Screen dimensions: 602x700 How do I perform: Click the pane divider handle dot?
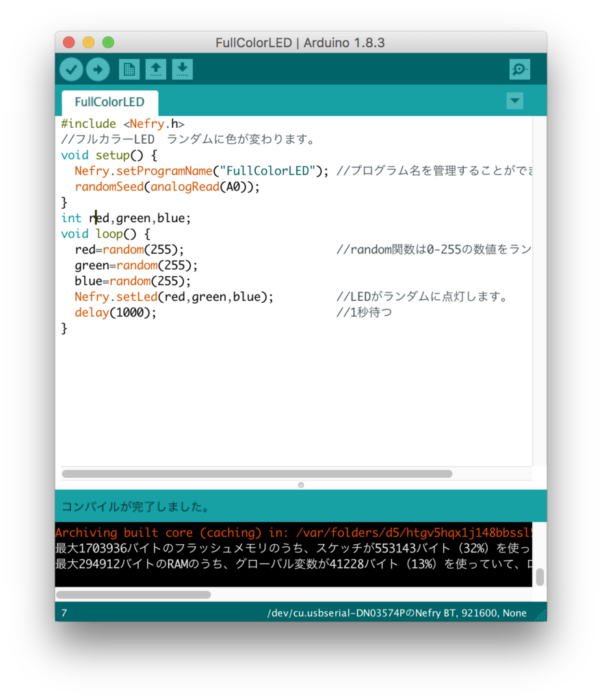tap(301, 485)
